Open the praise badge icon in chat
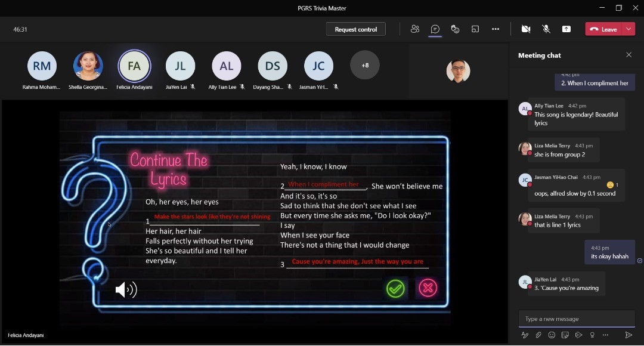Screen dimensions: 644x346 pyautogui.click(x=592, y=335)
